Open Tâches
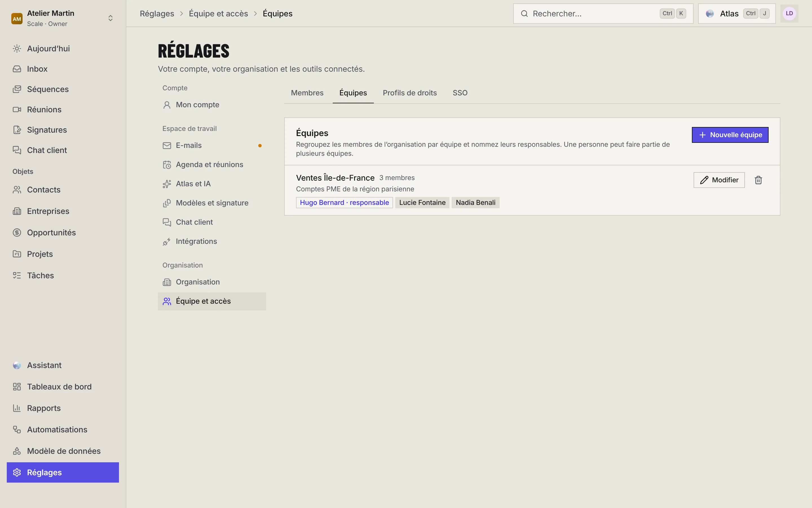 (63, 275)
